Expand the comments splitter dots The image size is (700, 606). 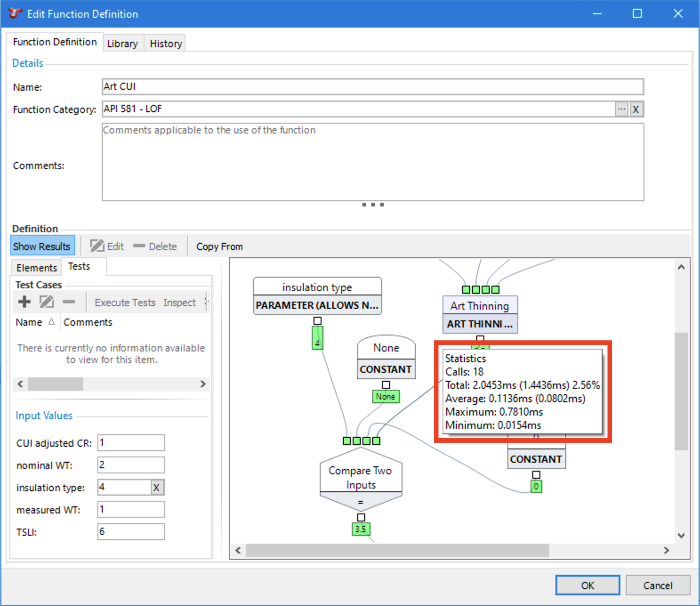(373, 205)
